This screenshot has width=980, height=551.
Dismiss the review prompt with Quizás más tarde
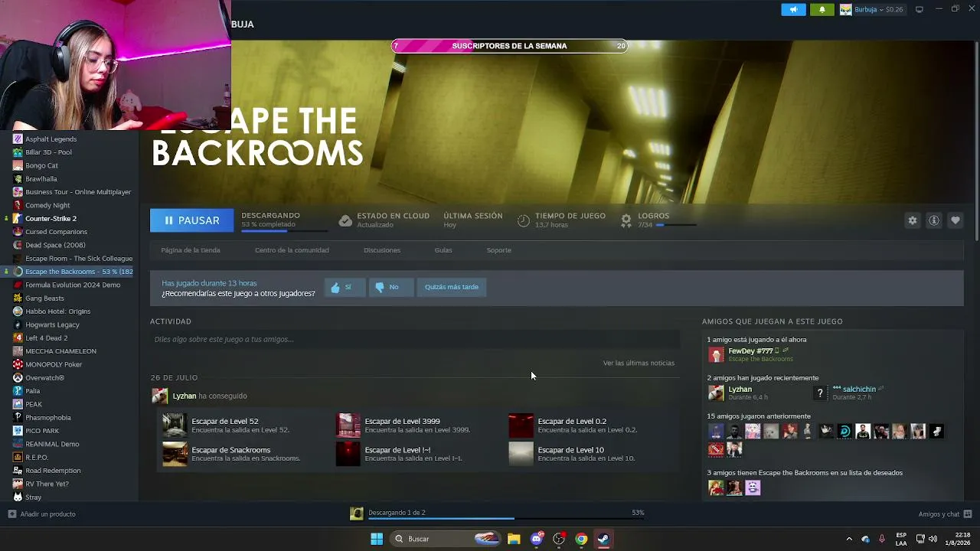452,287
